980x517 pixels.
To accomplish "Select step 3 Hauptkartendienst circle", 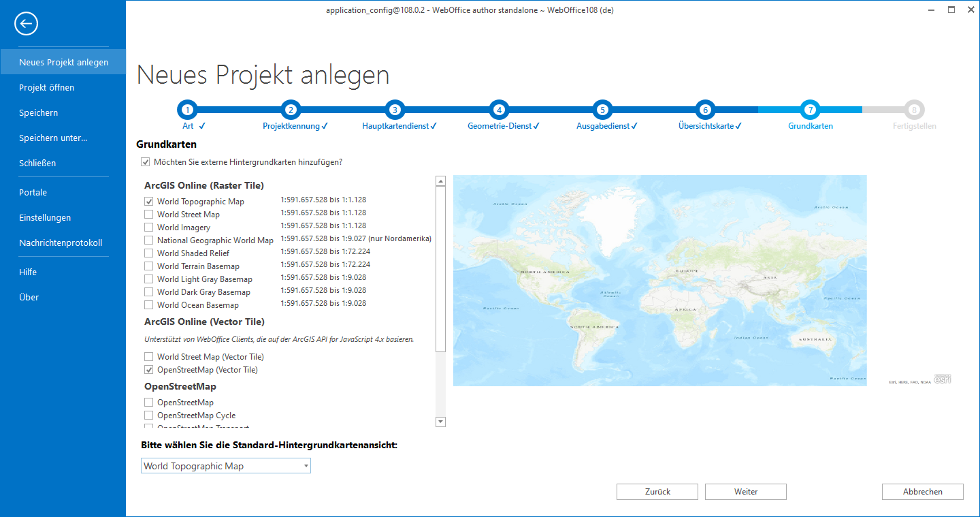I will (395, 109).
